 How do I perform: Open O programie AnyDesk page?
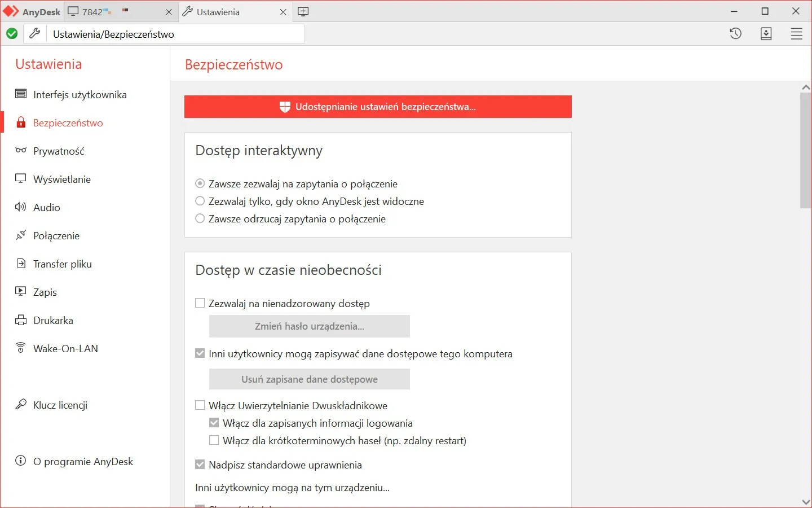coord(83,462)
